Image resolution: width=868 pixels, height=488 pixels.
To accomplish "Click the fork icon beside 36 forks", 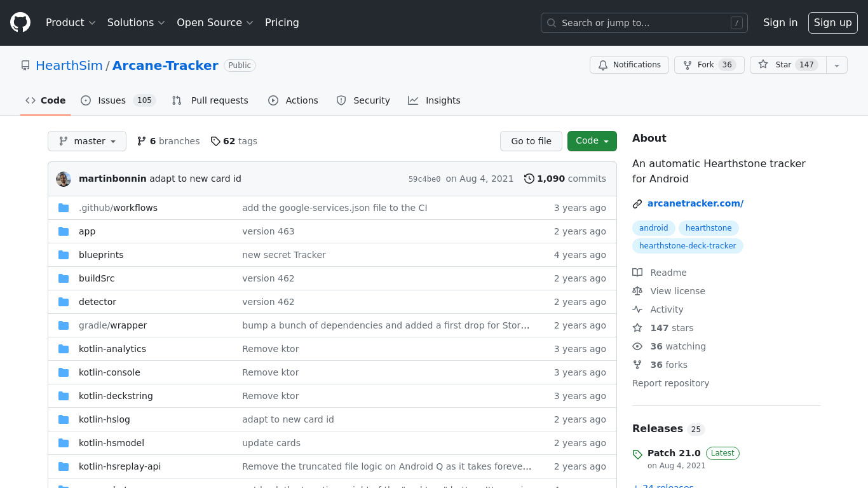I will (637, 365).
